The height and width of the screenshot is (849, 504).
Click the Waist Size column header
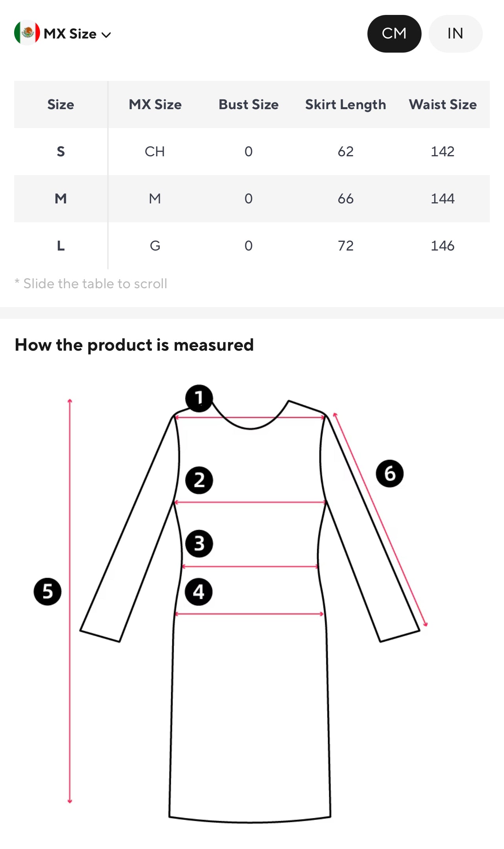click(443, 104)
